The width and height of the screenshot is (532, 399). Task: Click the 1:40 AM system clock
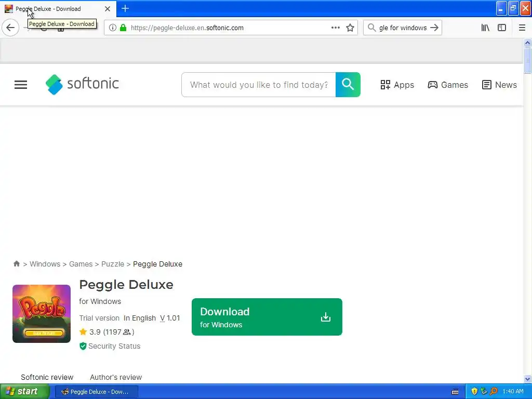(513, 392)
